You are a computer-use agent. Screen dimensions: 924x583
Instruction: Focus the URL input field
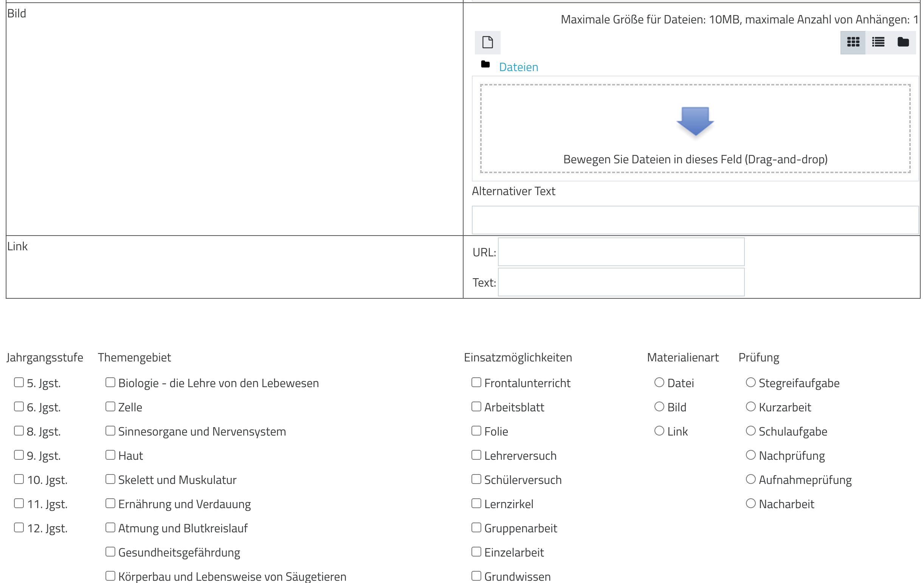[621, 252]
